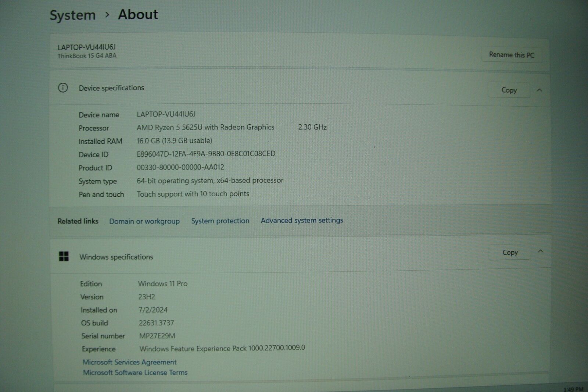Select the processor AMD Ryzen 5 5625U text
The width and height of the screenshot is (588, 392).
[205, 127]
